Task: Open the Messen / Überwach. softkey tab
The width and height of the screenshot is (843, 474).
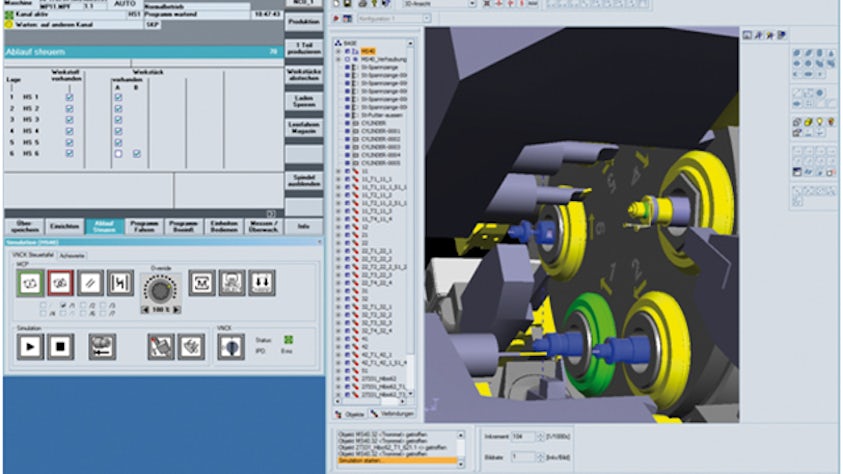Action: click(263, 226)
